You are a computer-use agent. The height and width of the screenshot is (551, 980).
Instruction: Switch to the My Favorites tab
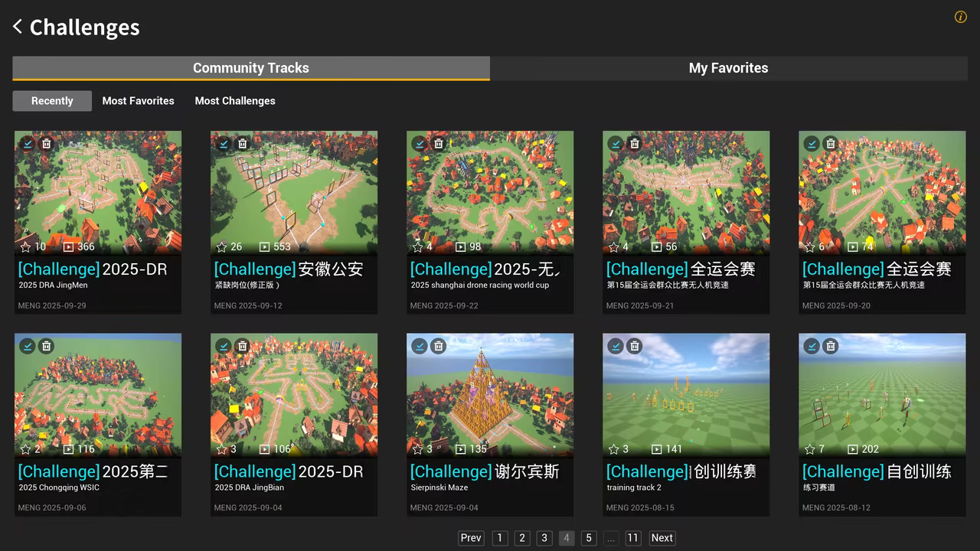coord(728,68)
